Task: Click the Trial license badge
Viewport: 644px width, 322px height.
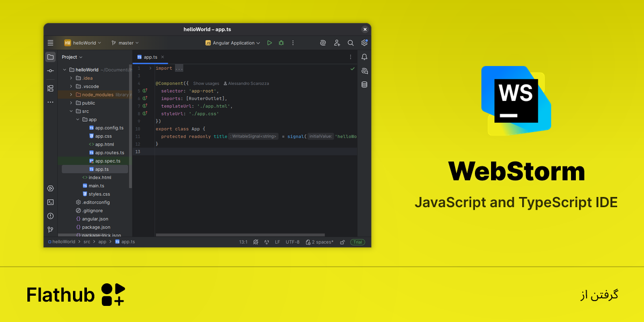Action: click(357, 242)
